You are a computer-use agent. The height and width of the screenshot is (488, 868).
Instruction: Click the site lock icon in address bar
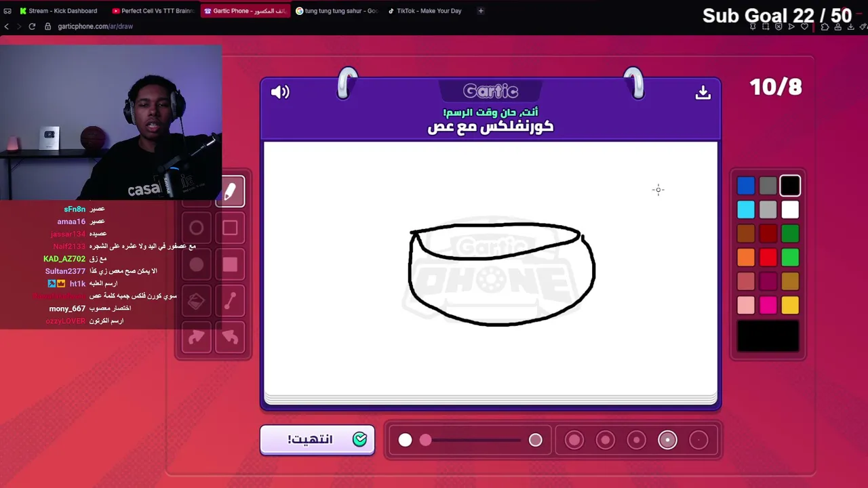(x=47, y=26)
